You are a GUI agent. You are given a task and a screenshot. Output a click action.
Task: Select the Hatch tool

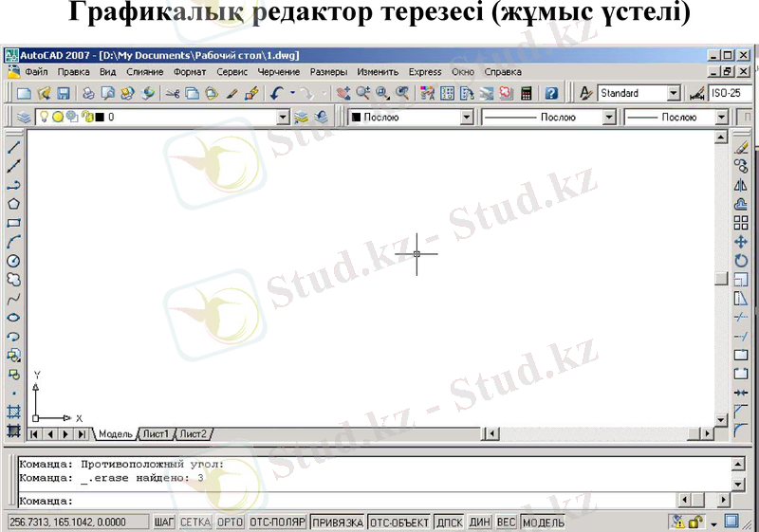pos(13,412)
